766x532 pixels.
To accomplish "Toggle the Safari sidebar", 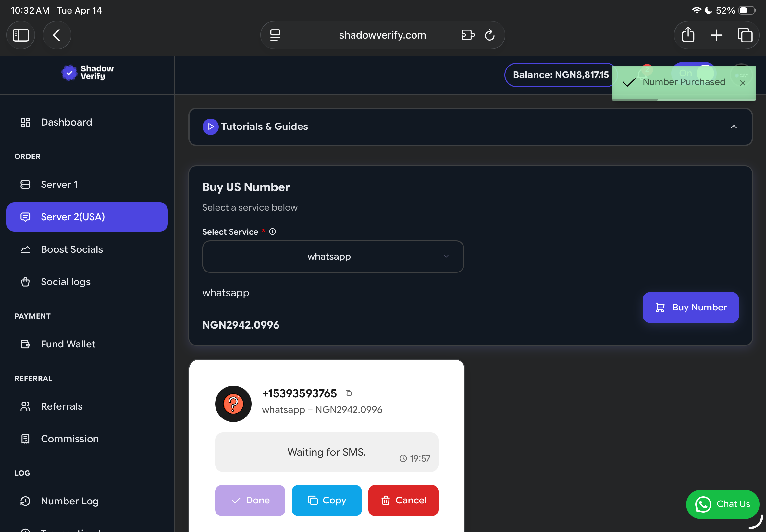I will tap(21, 35).
